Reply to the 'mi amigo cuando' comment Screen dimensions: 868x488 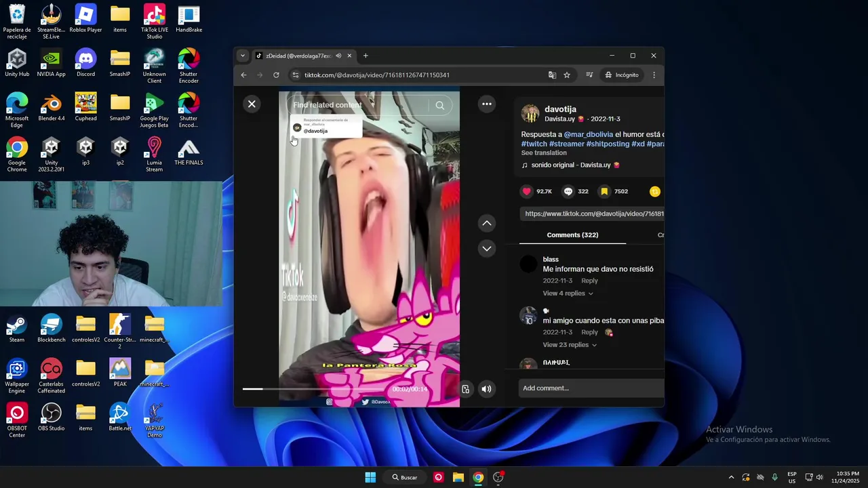tap(589, 332)
